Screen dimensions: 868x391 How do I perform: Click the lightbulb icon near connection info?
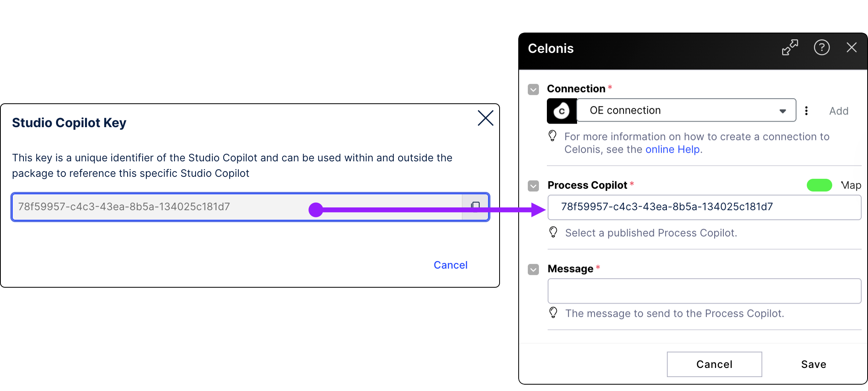pos(553,136)
